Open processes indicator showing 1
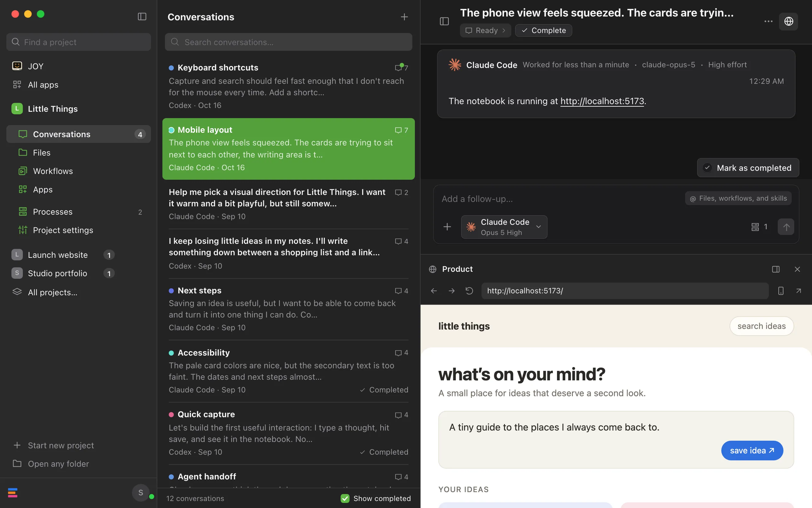812x508 pixels. click(x=760, y=227)
